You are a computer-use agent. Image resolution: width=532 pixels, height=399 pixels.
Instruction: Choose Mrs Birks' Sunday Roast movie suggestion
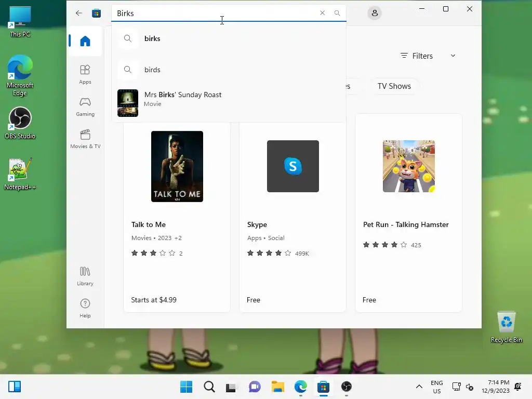click(x=229, y=102)
